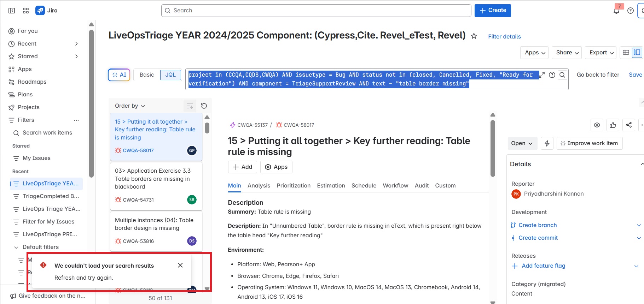This screenshot has width=644, height=304.
Task: Change status using Open dropdown
Action: coord(522,143)
